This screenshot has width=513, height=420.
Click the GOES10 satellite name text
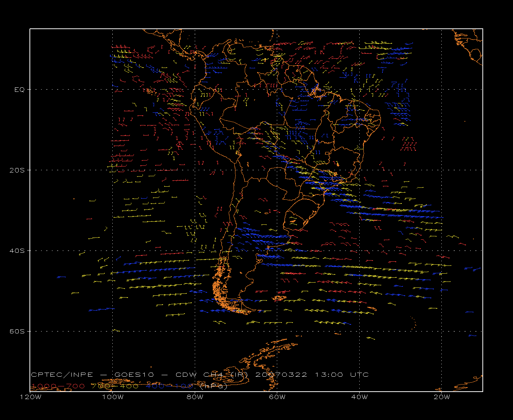pyautogui.click(x=134, y=374)
